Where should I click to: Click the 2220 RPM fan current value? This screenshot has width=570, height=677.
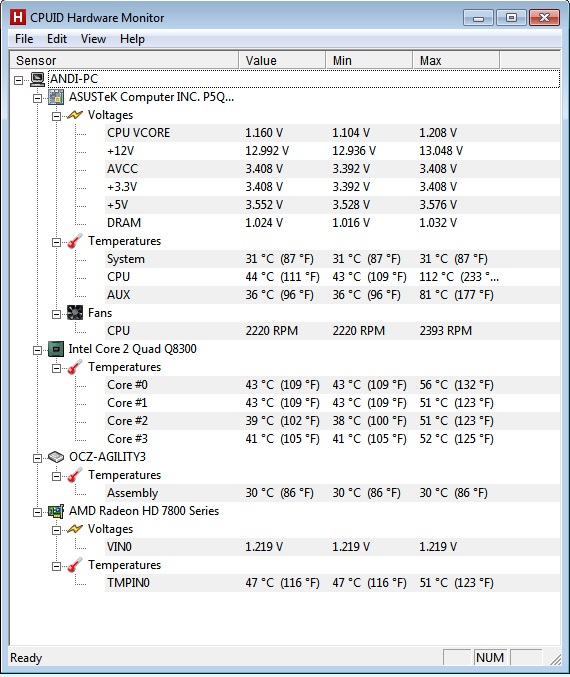[272, 331]
